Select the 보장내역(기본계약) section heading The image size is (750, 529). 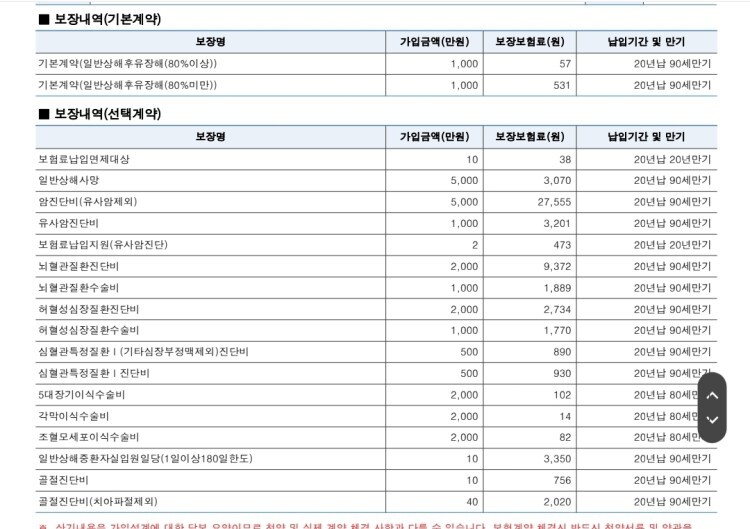99,19
